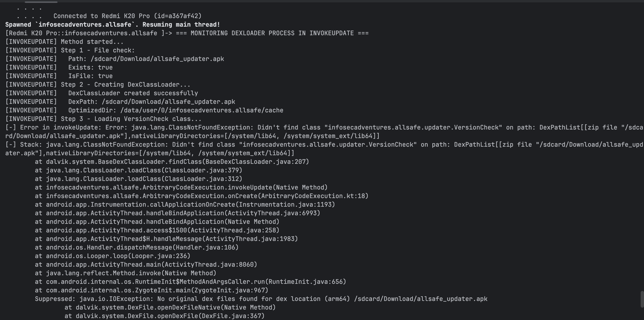Click the "MONITORING DEXLOADER PROCESS IN INVOKEUPDATE" text
The image size is (644, 320).
click(272, 33)
